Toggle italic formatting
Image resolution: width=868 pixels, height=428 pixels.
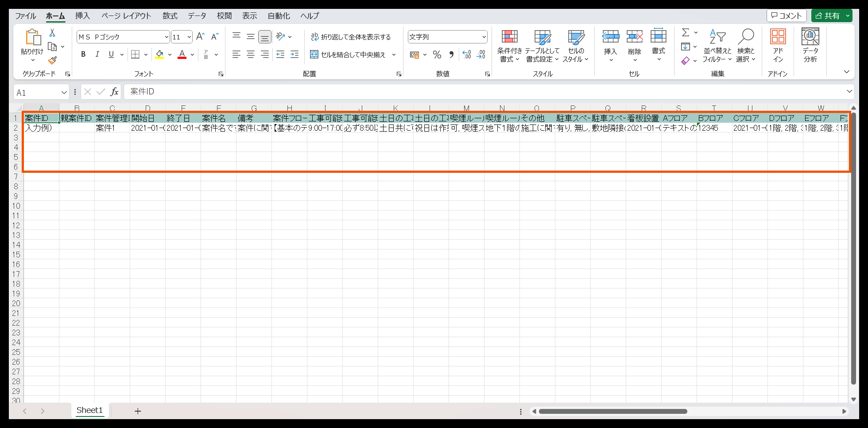[97, 54]
